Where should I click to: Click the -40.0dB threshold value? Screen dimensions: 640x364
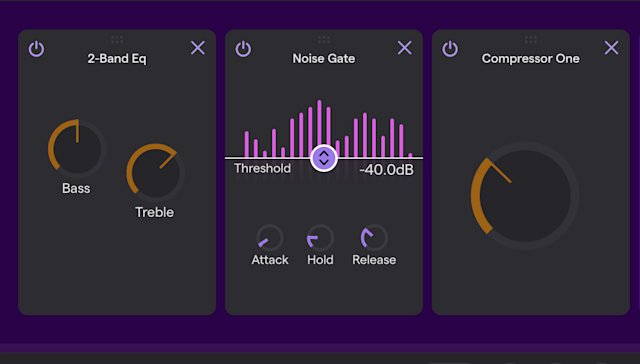click(x=387, y=170)
